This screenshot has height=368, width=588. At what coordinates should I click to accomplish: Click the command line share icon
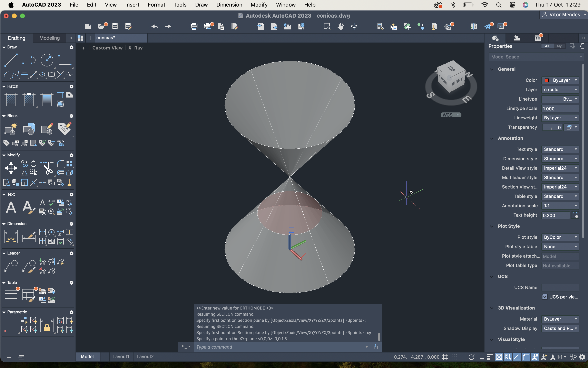coord(375,347)
